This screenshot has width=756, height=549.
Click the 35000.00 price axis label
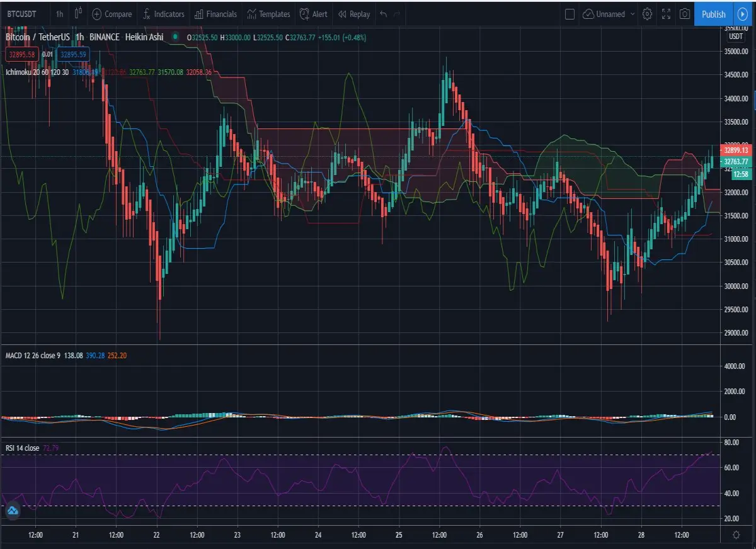tap(736, 52)
